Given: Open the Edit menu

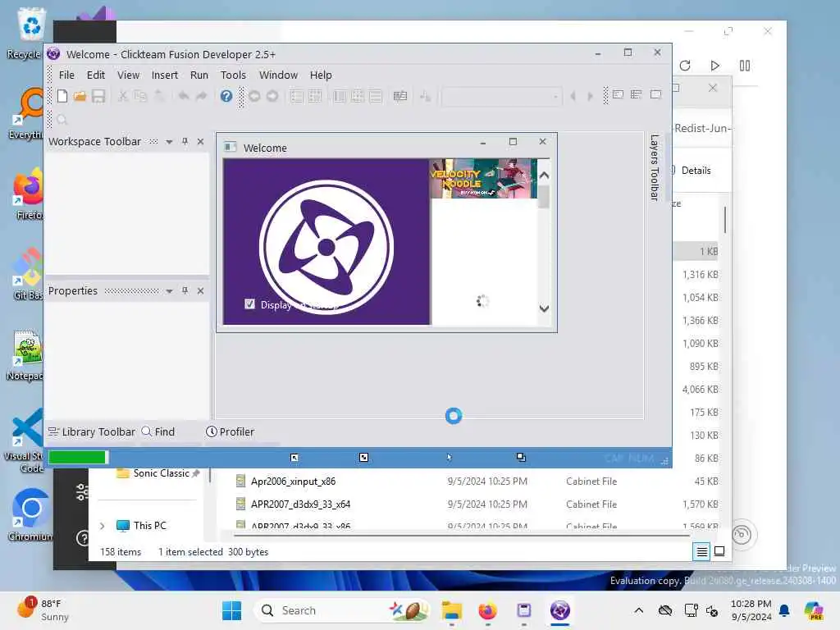Looking at the screenshot, I should (96, 75).
